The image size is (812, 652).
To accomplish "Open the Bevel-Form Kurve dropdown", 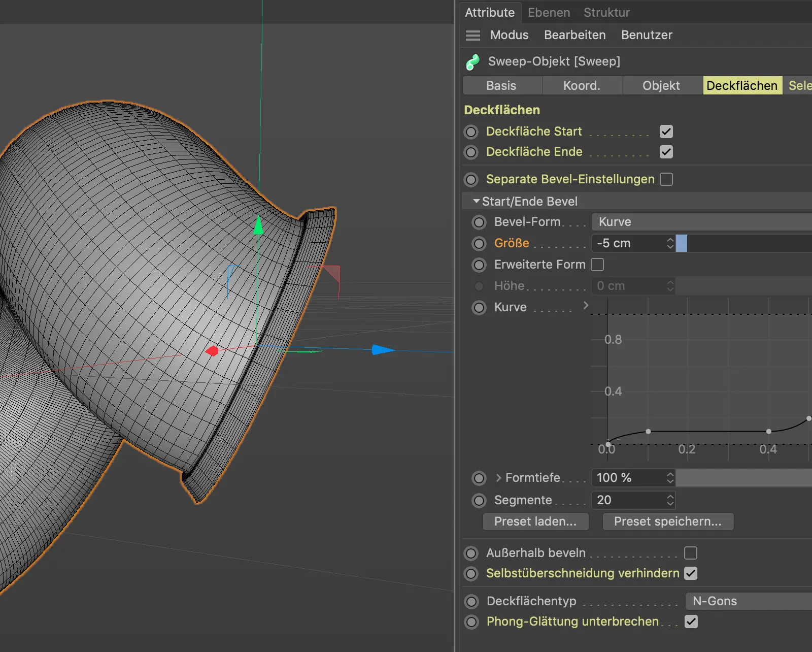I will (x=701, y=222).
